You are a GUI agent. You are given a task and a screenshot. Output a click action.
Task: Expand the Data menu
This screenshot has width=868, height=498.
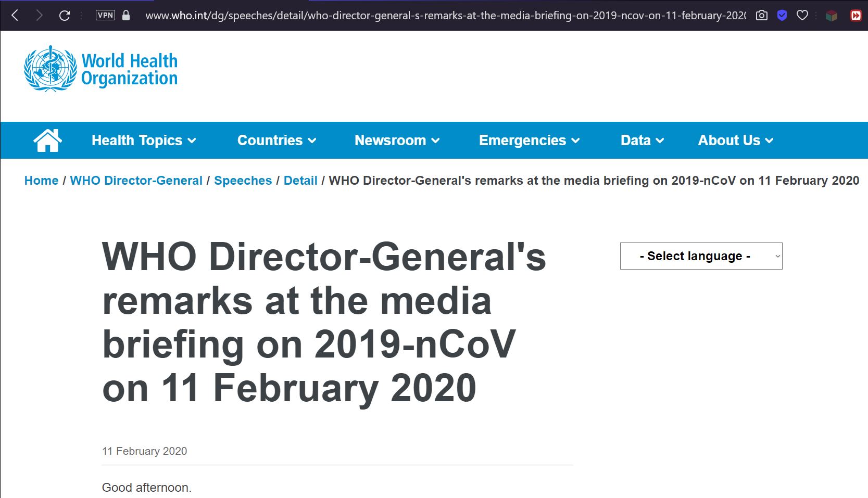click(642, 141)
